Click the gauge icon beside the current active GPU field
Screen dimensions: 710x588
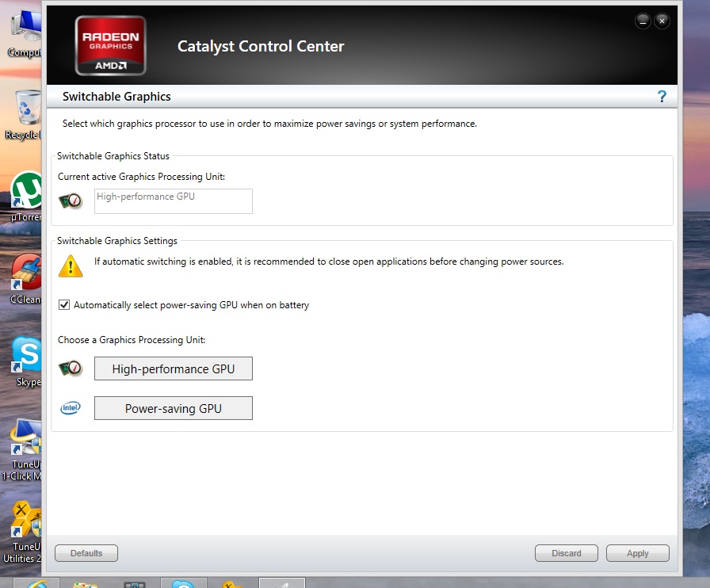point(71,200)
